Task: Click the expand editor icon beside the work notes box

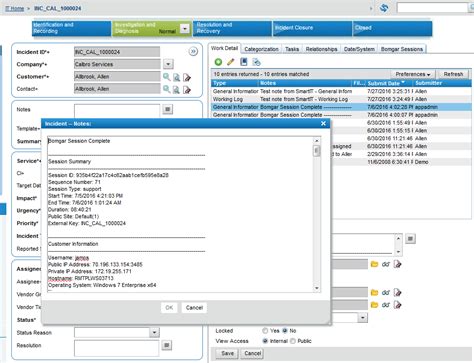Action: click(x=410, y=239)
